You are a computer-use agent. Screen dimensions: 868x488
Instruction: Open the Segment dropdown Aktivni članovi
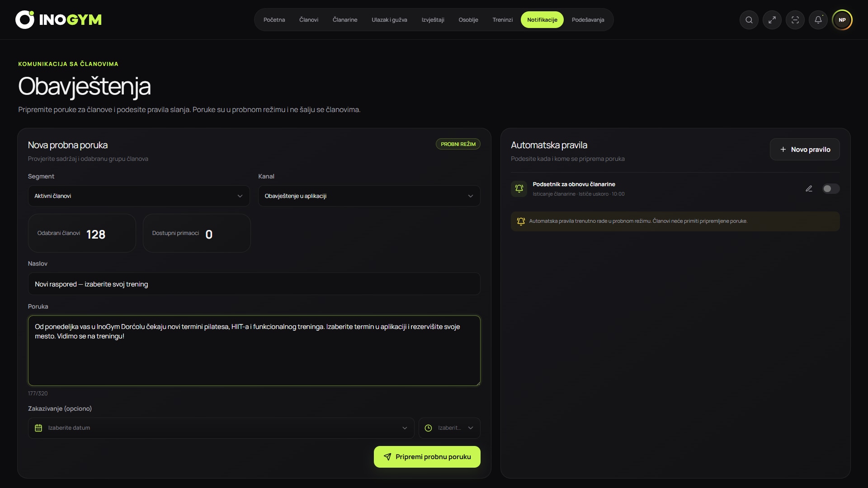[x=139, y=196]
